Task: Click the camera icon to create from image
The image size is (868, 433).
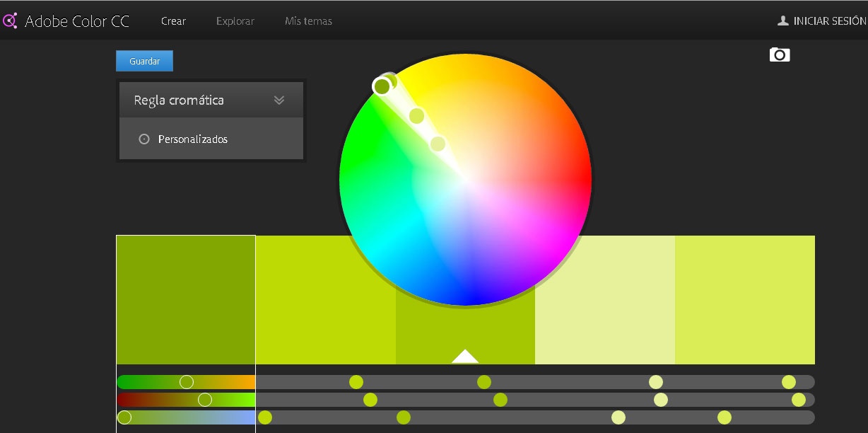Action: click(779, 55)
